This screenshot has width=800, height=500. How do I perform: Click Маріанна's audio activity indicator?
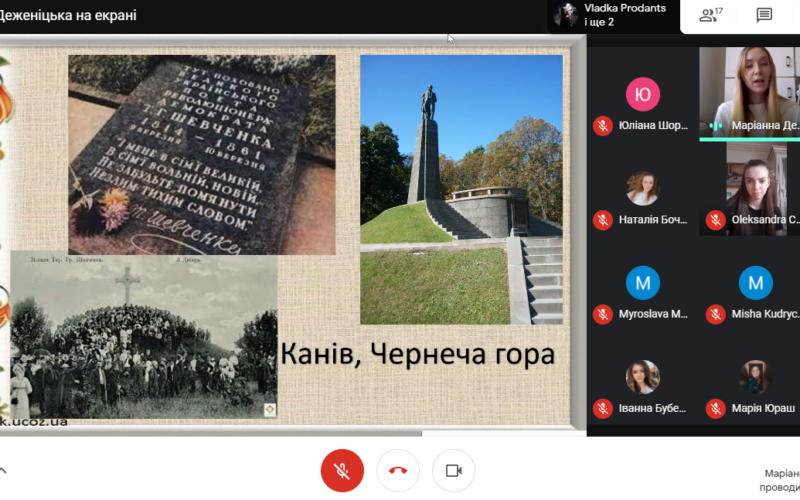click(715, 126)
